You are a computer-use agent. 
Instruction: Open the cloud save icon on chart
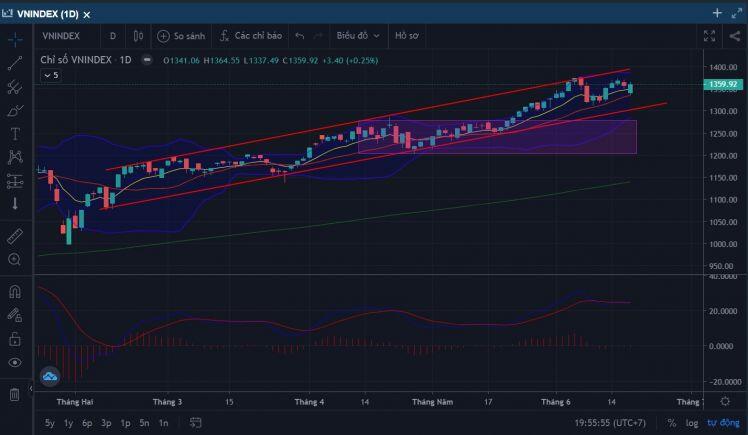[50, 376]
